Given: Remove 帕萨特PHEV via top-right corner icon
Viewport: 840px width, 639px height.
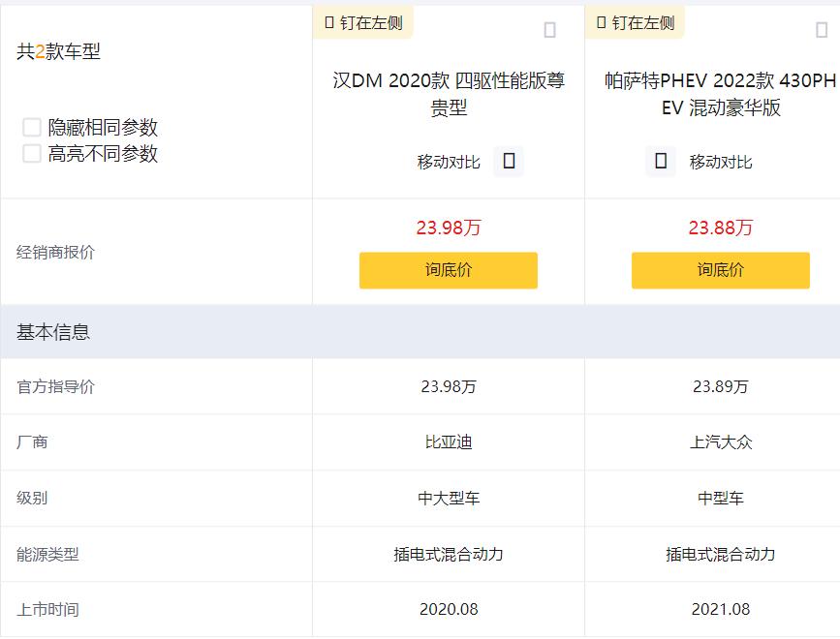Looking at the screenshot, I should coord(822,29).
